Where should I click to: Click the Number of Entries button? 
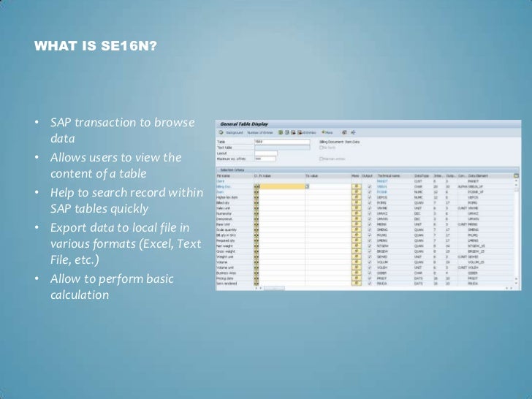(x=260, y=133)
